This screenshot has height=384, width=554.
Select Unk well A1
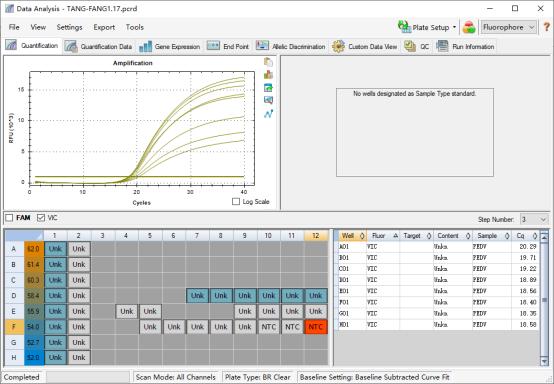tap(55, 249)
